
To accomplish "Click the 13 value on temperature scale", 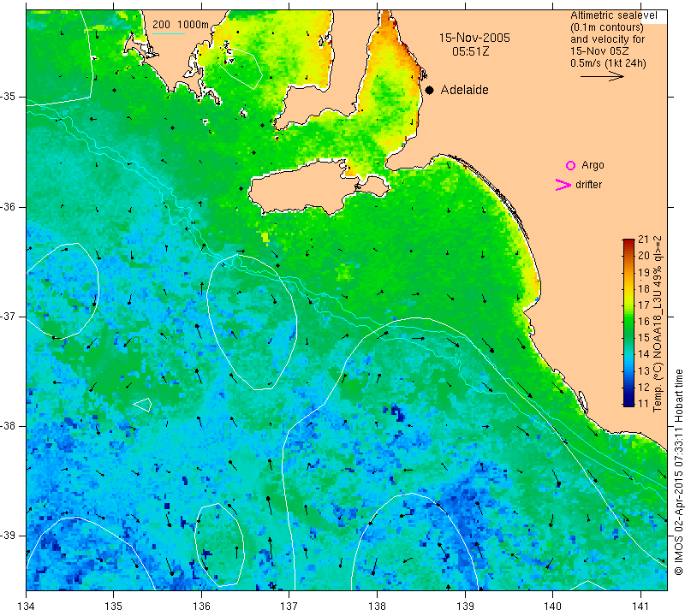I will click(x=644, y=370).
